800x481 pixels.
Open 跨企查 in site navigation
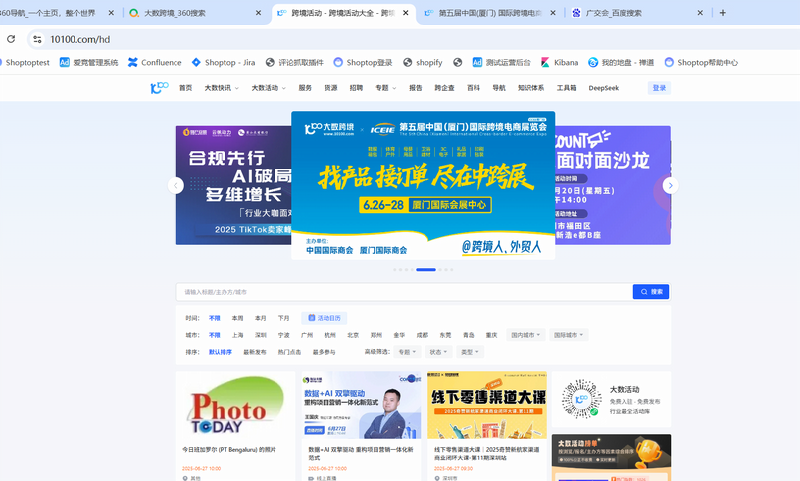coord(444,88)
